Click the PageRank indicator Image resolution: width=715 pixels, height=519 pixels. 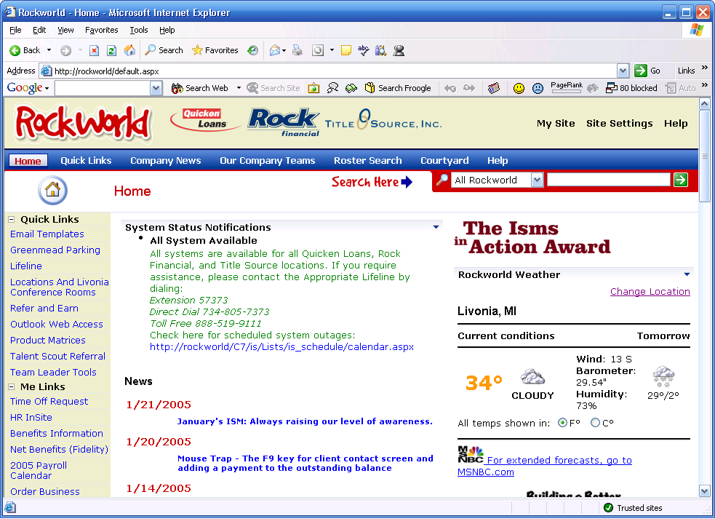[566, 88]
